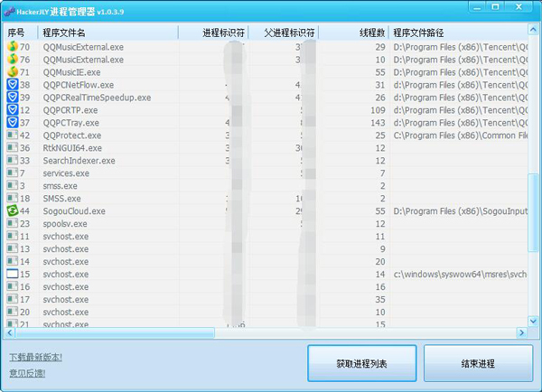This screenshot has height=392, width=542.
Task: Click the icon in svchost.exe row 14
Action: click(x=13, y=261)
